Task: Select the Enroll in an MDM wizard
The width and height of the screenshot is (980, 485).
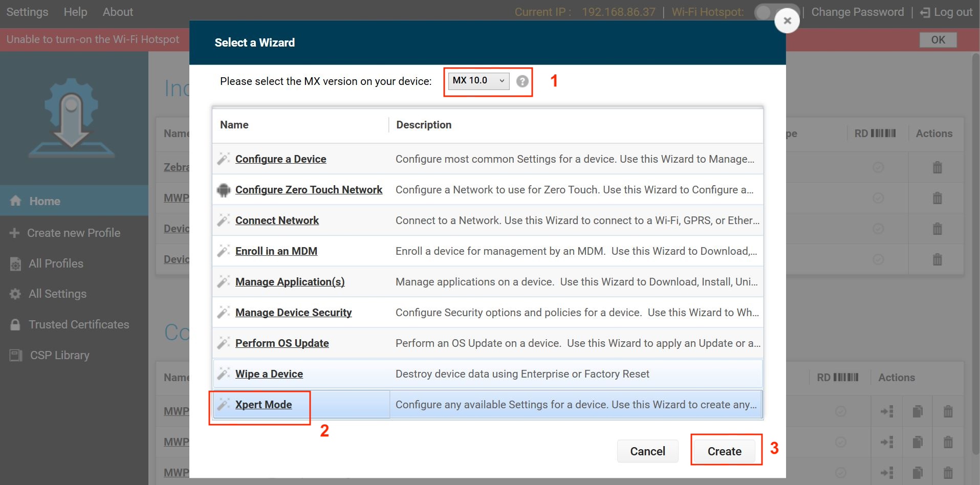Action: pos(276,251)
